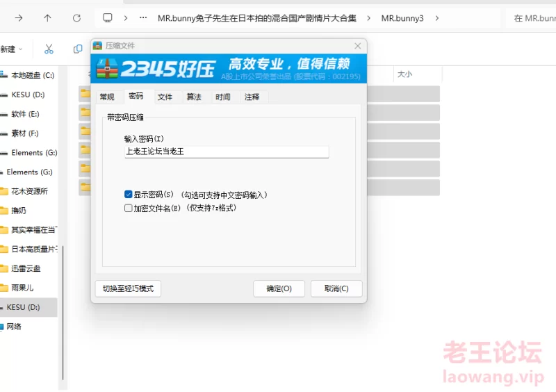This screenshot has width=556, height=392.
Task: Switch to the 算法 tab
Action: (194, 97)
